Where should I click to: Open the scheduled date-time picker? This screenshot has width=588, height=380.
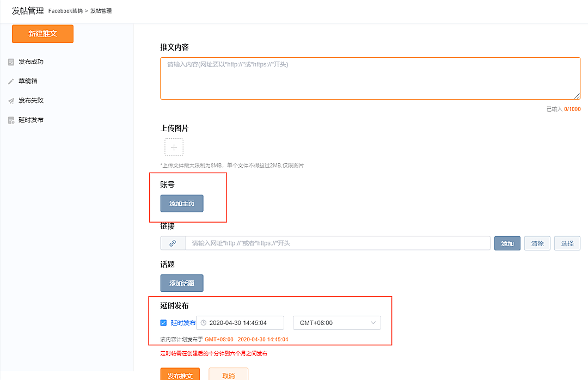(x=240, y=322)
